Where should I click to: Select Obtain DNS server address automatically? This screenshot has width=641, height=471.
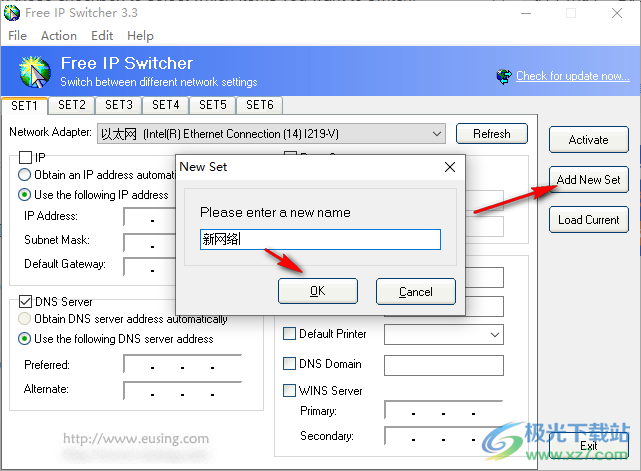[x=25, y=318]
